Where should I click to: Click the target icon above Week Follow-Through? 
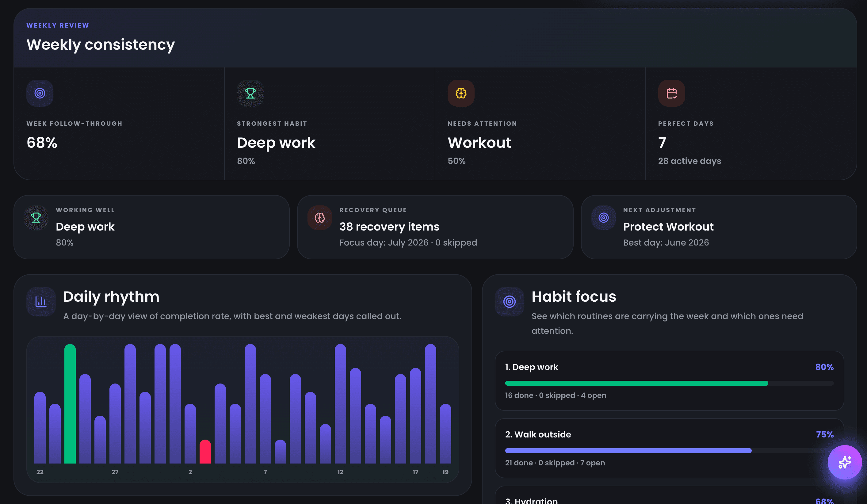[40, 93]
